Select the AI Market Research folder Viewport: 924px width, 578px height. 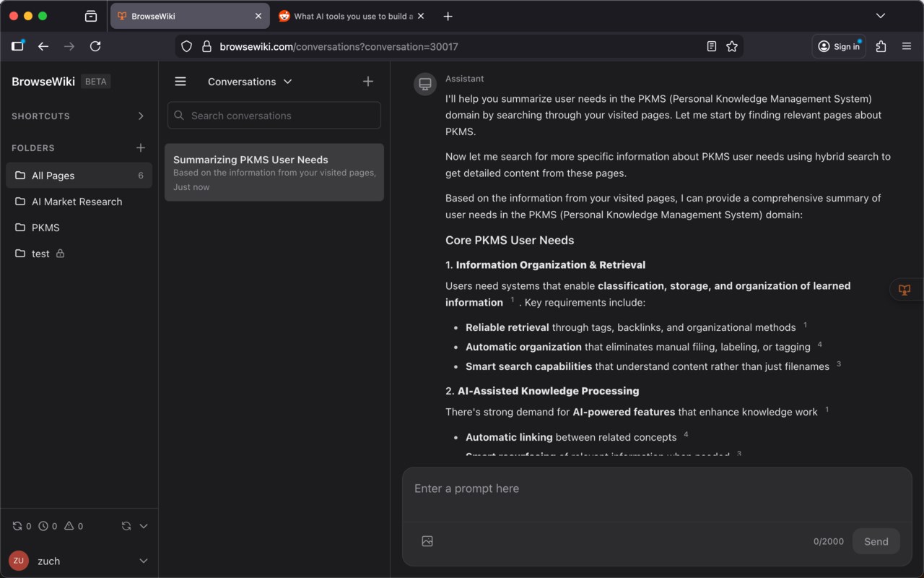pyautogui.click(x=77, y=202)
